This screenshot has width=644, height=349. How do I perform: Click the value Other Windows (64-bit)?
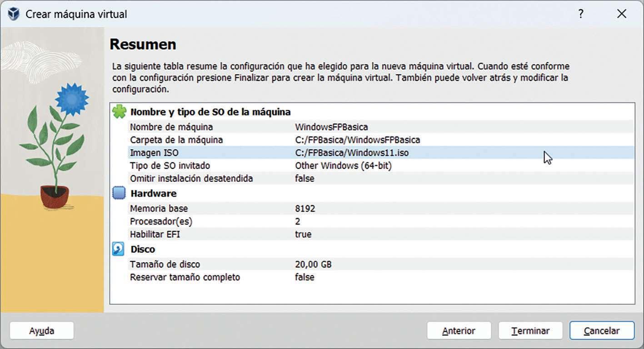(343, 166)
